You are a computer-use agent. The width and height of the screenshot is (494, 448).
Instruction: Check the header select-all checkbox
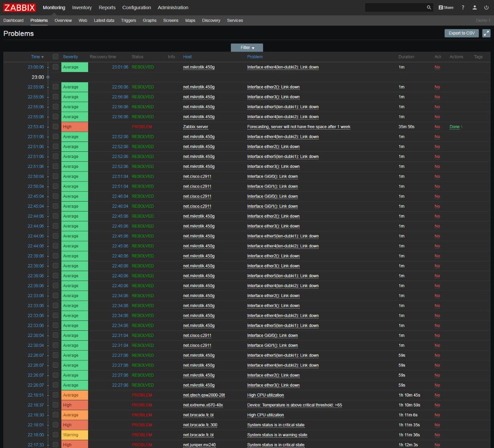56,57
